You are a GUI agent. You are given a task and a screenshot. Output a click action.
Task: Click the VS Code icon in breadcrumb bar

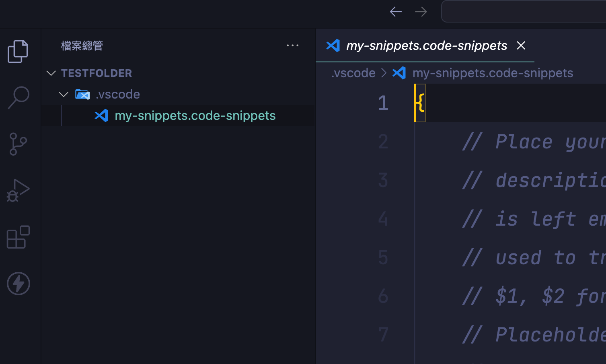(x=399, y=73)
